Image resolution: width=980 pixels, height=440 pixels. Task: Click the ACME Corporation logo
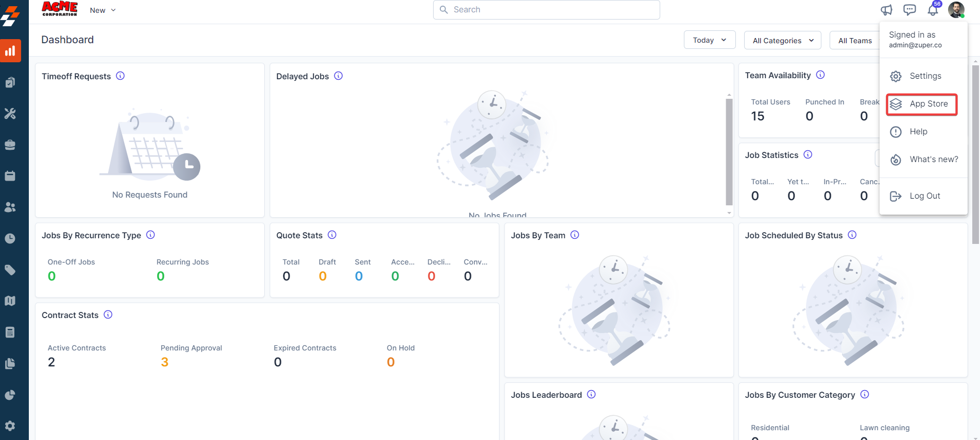pos(60,9)
